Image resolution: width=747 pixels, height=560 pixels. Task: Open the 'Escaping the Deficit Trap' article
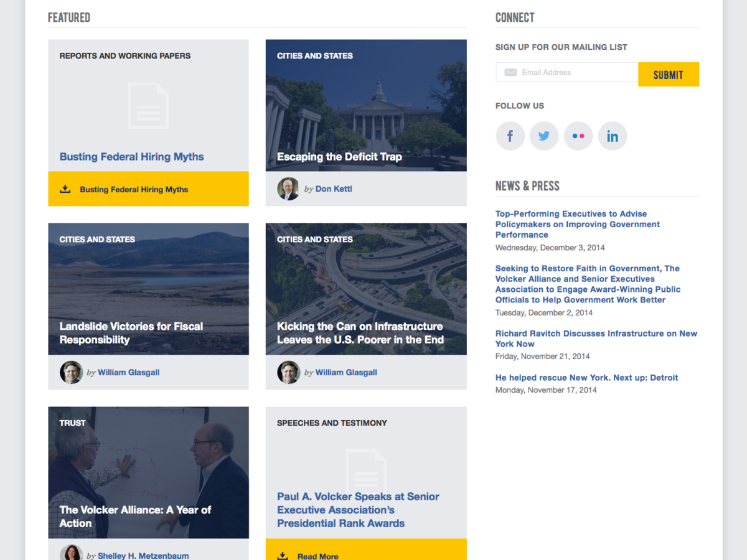(x=339, y=157)
